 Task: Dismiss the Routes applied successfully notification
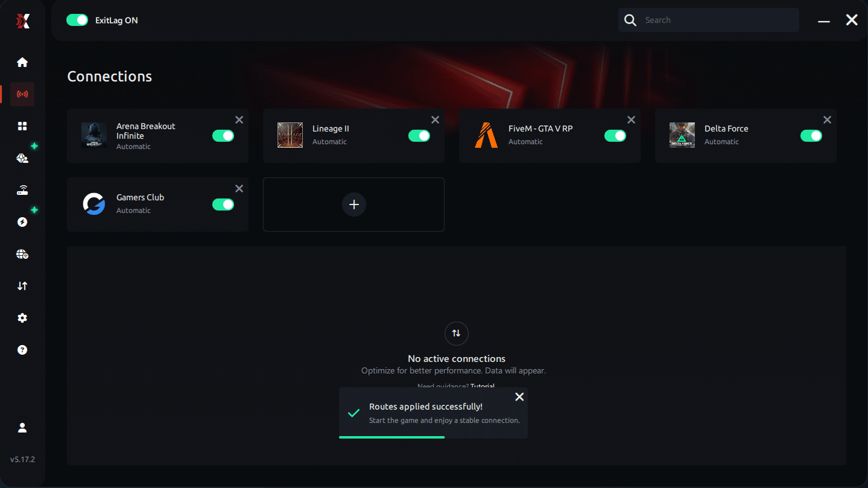[519, 397]
